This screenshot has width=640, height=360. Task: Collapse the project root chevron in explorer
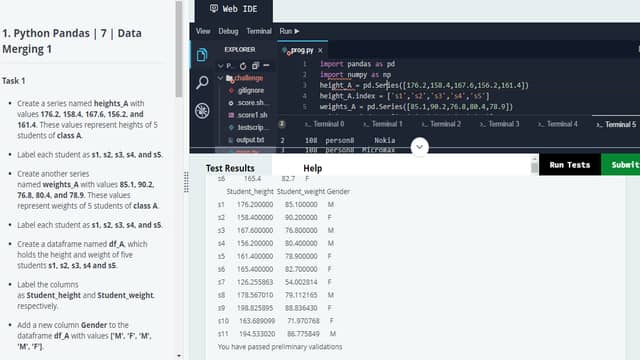pyautogui.click(x=220, y=66)
